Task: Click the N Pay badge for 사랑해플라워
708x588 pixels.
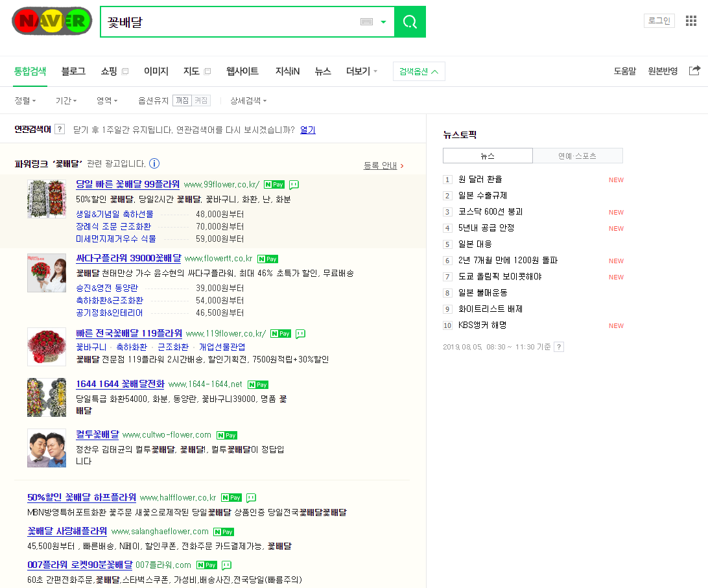Action: click(224, 532)
